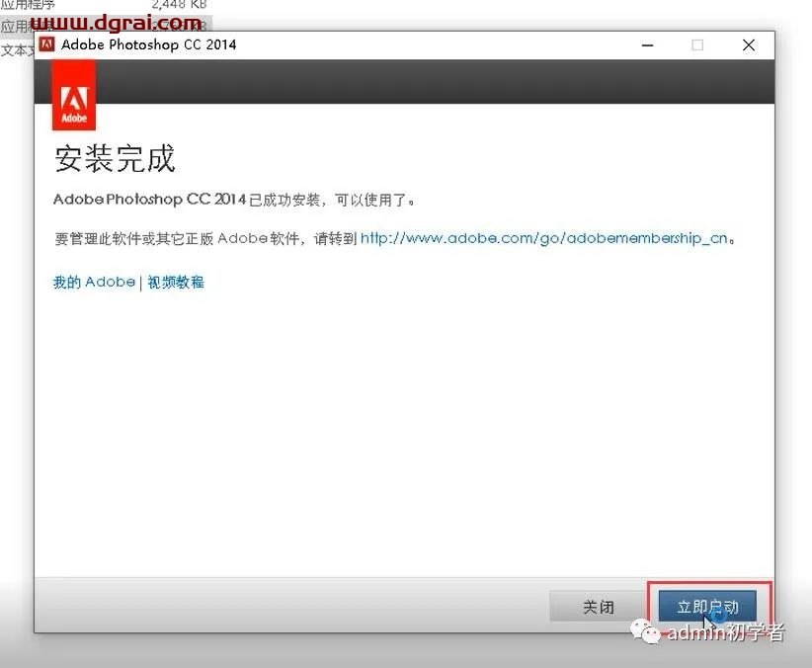Open the adobe.com adobemembership_cn link

click(x=544, y=238)
